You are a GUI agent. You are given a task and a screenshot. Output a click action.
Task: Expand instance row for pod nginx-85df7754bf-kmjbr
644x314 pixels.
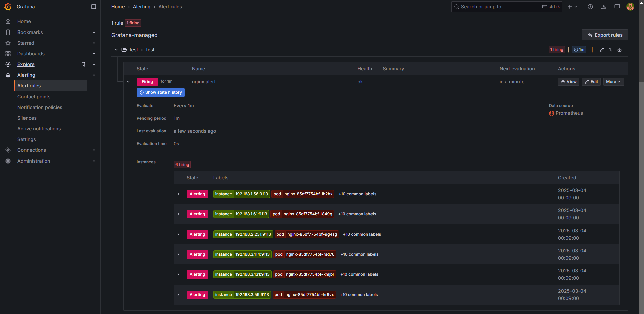178,274
